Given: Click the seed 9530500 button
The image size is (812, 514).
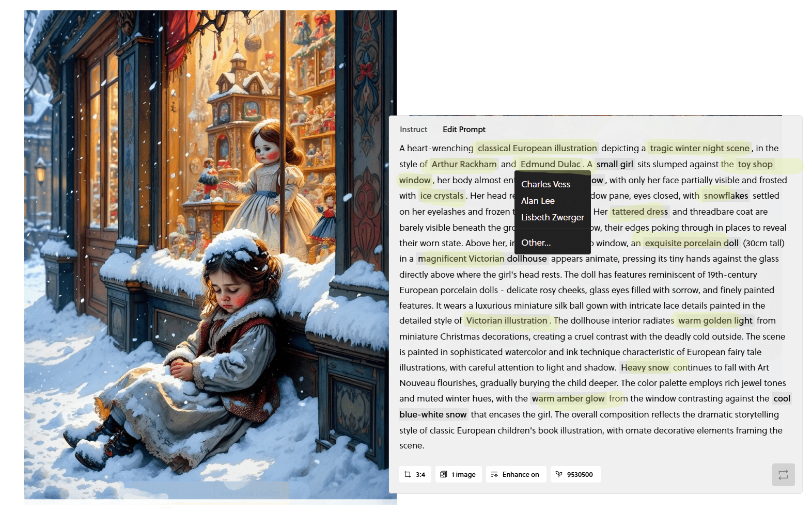Looking at the screenshot, I should tap(575, 474).
